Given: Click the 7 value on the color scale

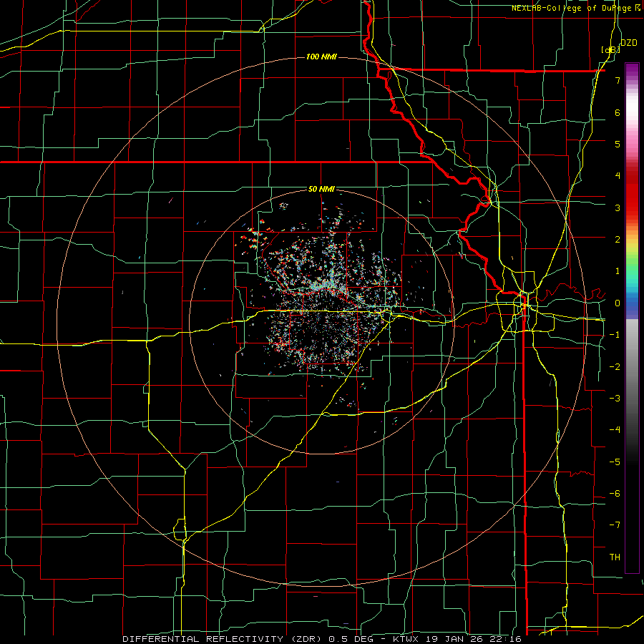Looking at the screenshot, I should point(618,80).
